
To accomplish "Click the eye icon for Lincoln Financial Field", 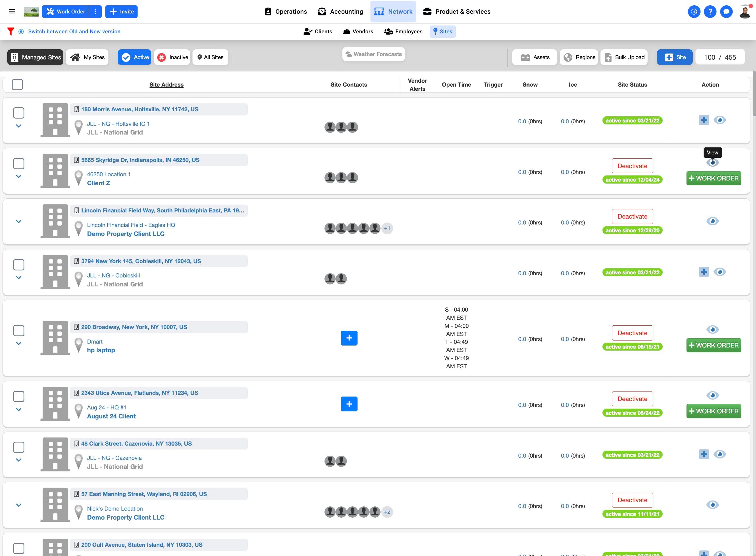I will 712,221.
